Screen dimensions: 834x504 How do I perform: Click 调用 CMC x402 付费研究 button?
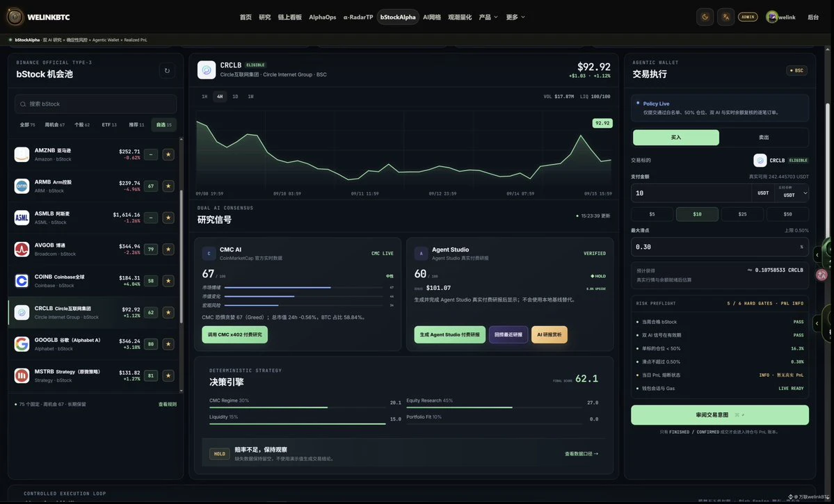coord(234,334)
